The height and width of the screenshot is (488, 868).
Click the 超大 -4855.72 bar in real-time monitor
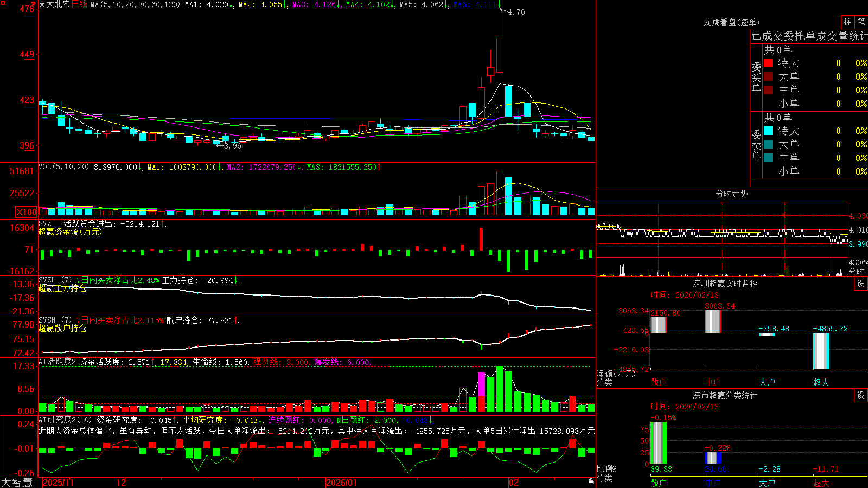point(821,351)
